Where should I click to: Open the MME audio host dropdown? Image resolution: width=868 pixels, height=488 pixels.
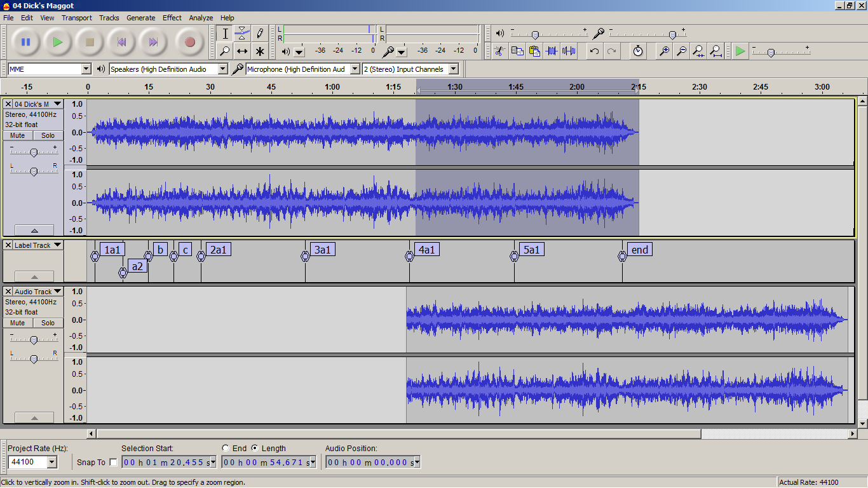(x=86, y=69)
